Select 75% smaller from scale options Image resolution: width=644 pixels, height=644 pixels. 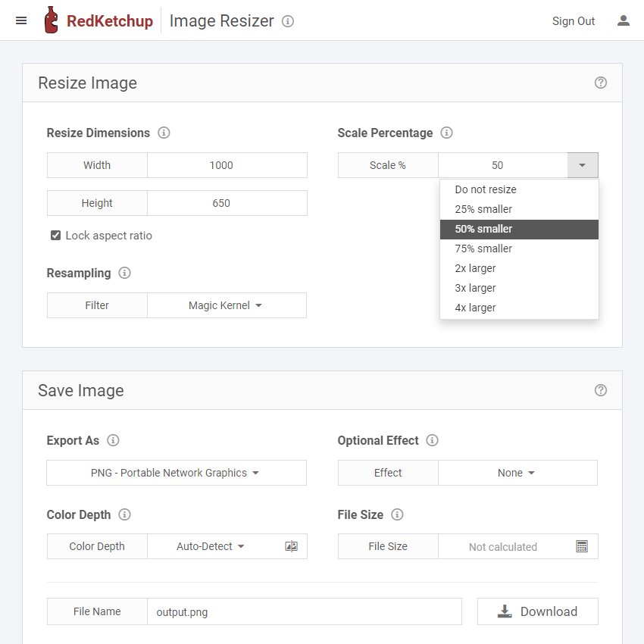coord(483,248)
